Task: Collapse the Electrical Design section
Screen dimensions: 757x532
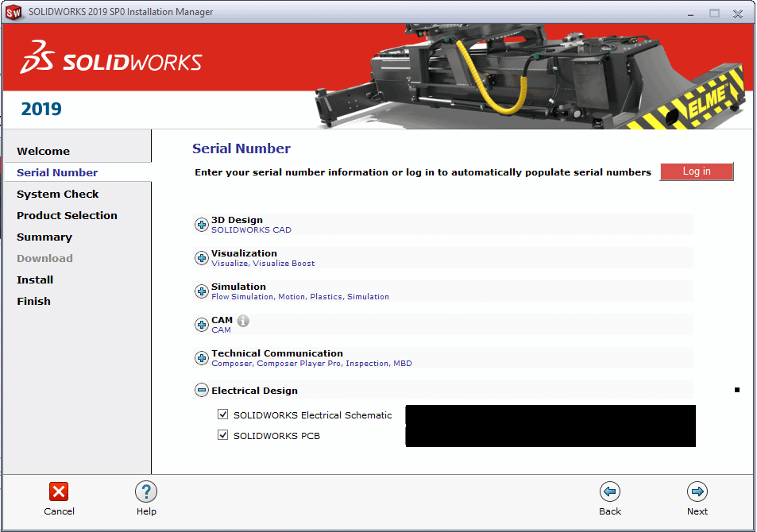Action: (201, 390)
